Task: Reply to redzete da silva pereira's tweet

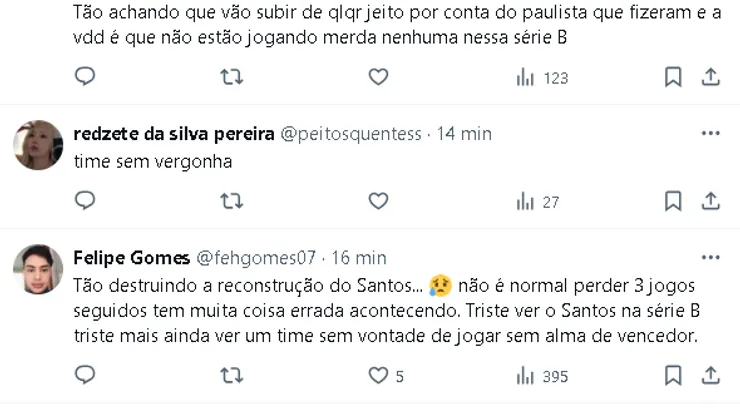Action: (x=86, y=201)
